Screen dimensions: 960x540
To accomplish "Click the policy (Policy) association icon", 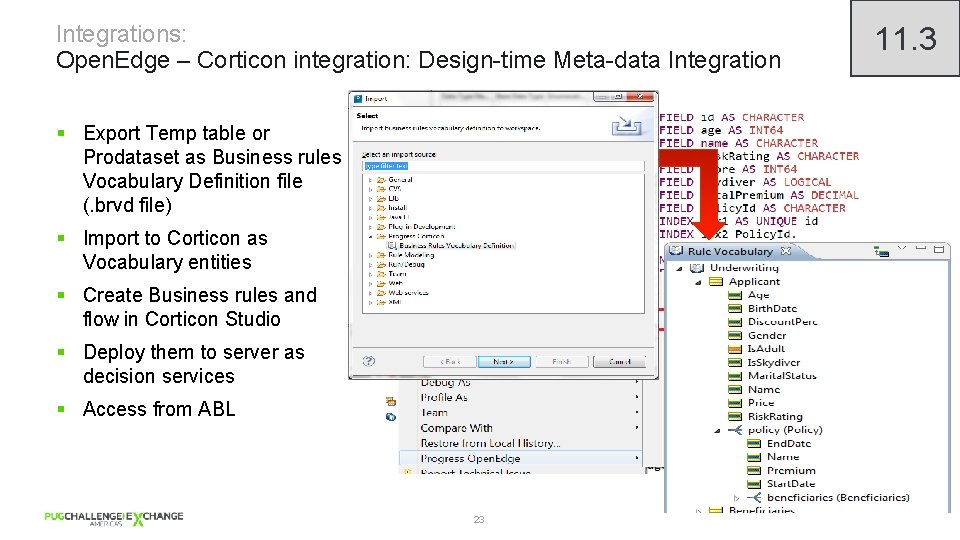I will click(x=735, y=430).
